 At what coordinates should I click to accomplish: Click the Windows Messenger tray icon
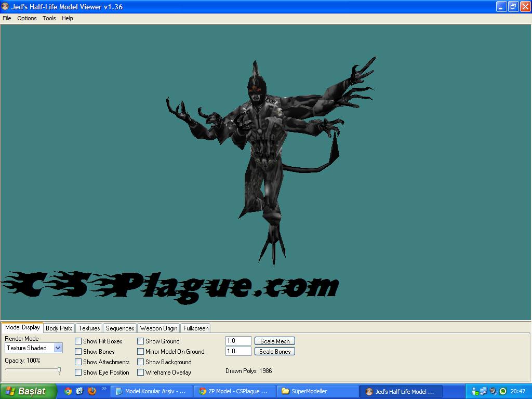click(475, 392)
